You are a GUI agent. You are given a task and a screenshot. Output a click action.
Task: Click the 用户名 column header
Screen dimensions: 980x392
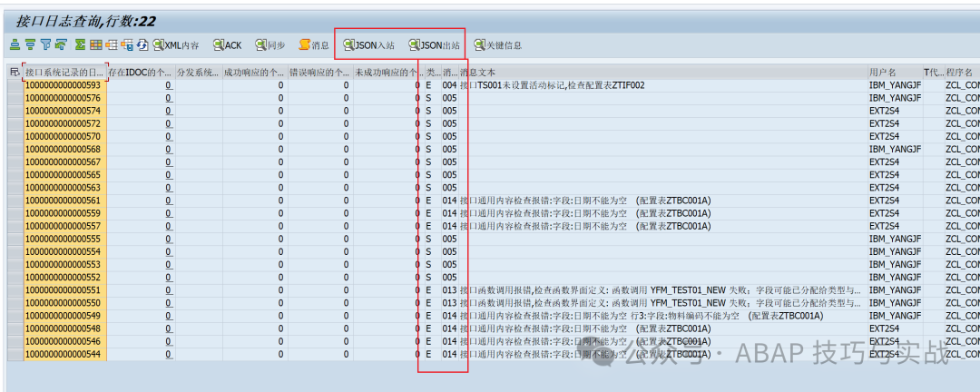click(895, 73)
